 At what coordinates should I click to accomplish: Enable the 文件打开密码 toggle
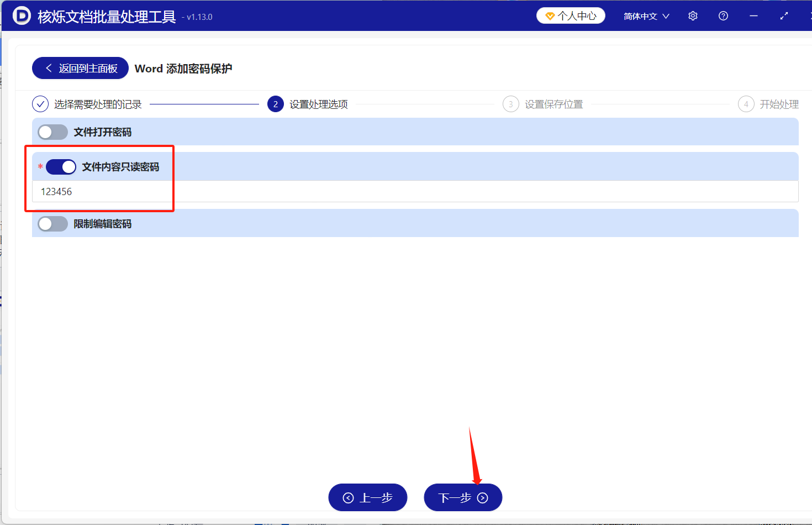coord(52,132)
